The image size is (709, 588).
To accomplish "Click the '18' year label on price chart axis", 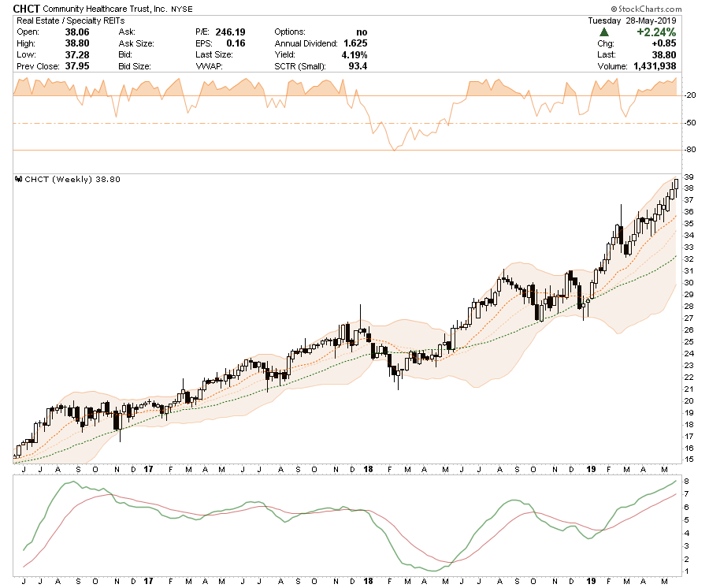I will 368,469.
